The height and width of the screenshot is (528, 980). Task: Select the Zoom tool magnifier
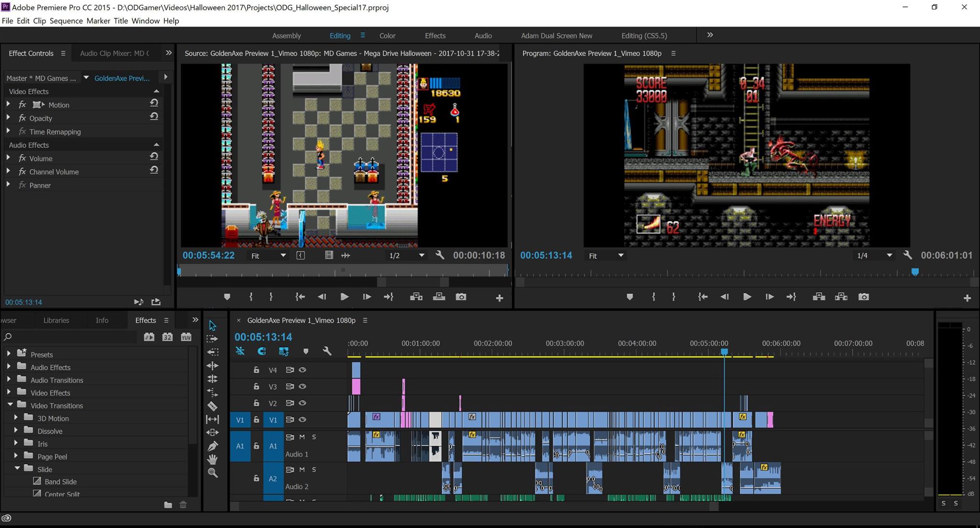point(212,473)
